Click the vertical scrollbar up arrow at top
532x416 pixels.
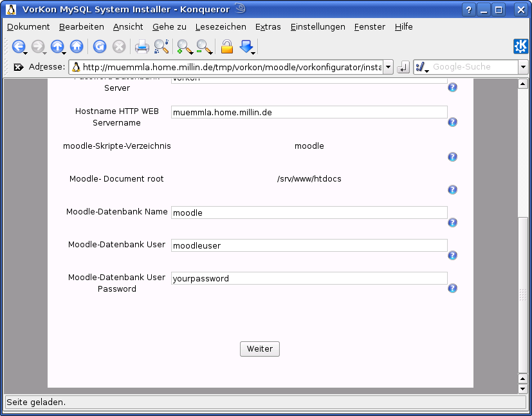[x=522, y=84]
